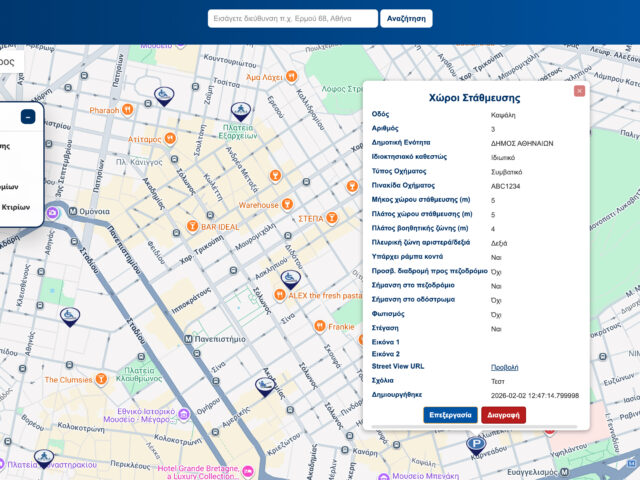Click the Αναζήτηση search button

pos(406,18)
